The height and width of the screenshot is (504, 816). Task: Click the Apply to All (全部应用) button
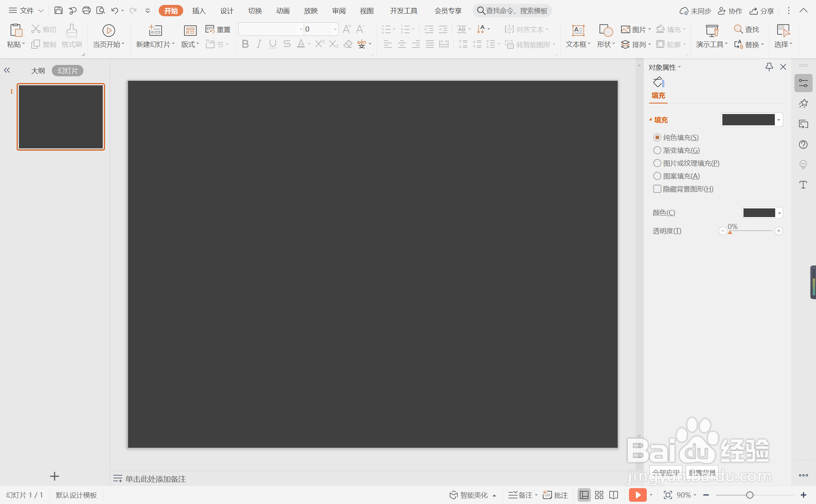click(666, 472)
